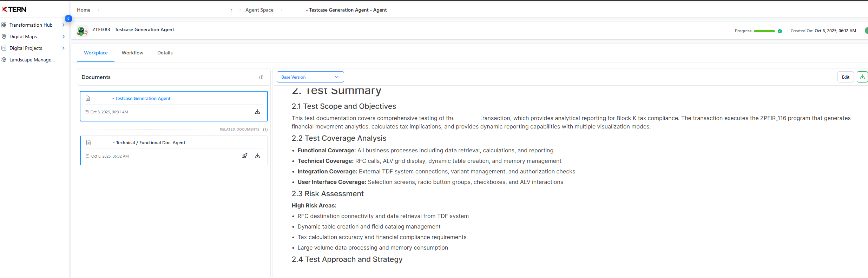Expand the Digital Projects submenu

(x=63, y=48)
